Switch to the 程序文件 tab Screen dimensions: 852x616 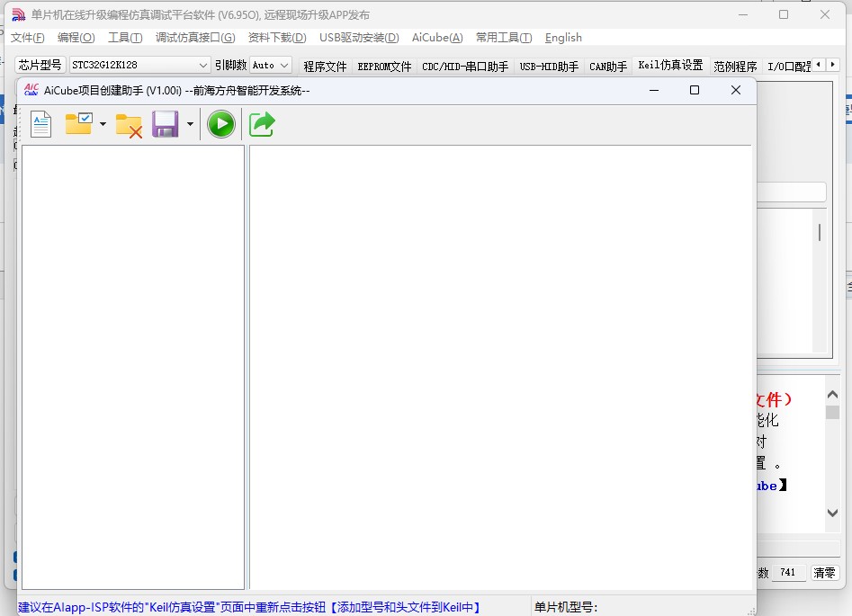click(x=325, y=67)
